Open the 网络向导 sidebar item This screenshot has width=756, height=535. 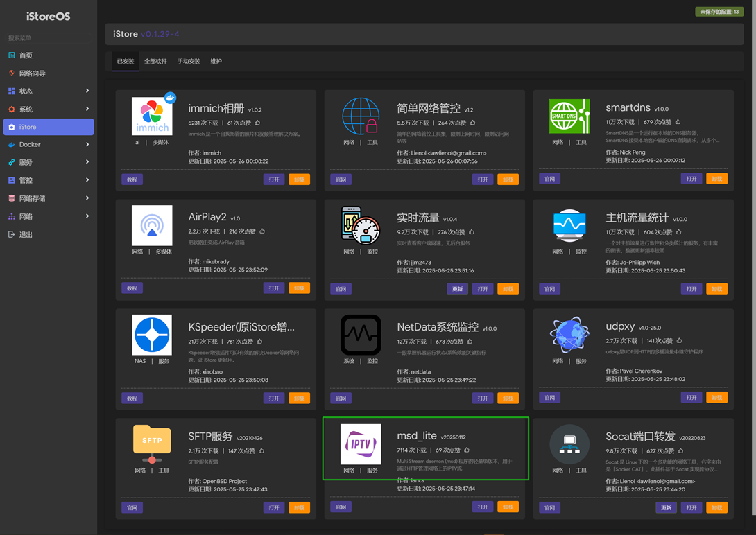(x=32, y=73)
